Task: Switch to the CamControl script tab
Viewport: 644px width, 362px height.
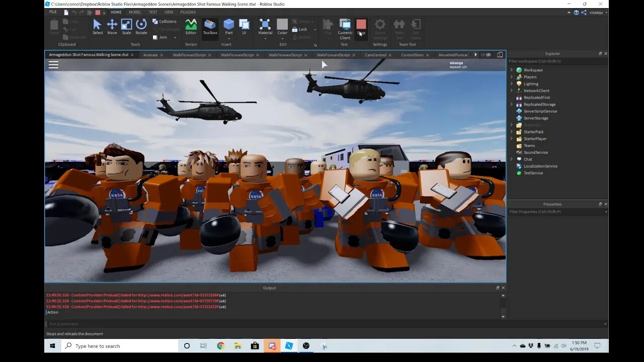Action: pyautogui.click(x=376, y=55)
